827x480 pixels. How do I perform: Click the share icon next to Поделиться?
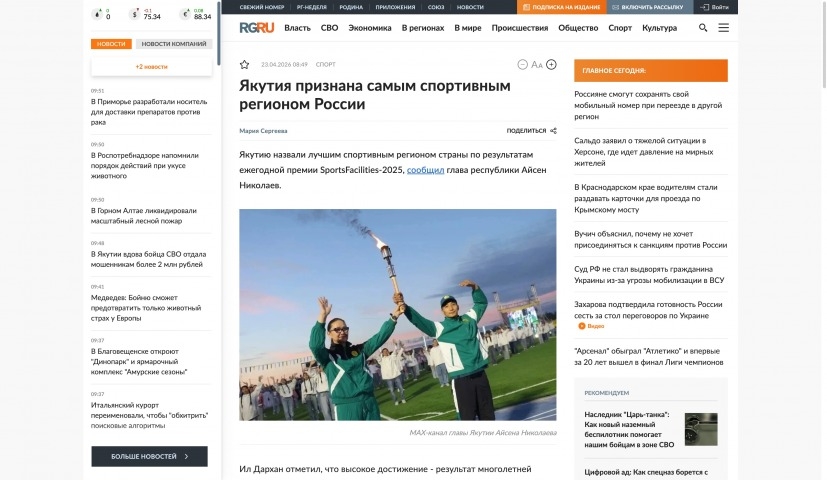click(x=553, y=131)
